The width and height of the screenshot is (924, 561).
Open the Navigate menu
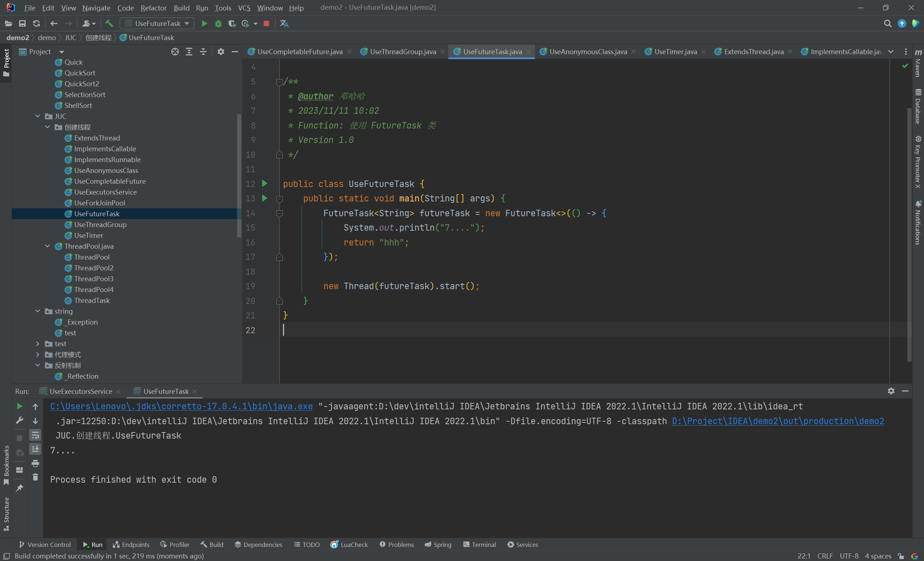pyautogui.click(x=96, y=8)
